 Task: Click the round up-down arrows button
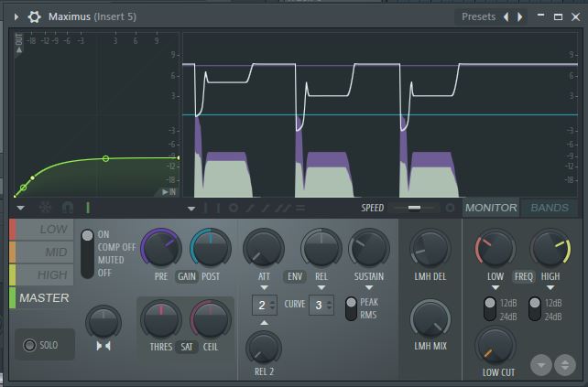pyautogui.click(x=565, y=365)
